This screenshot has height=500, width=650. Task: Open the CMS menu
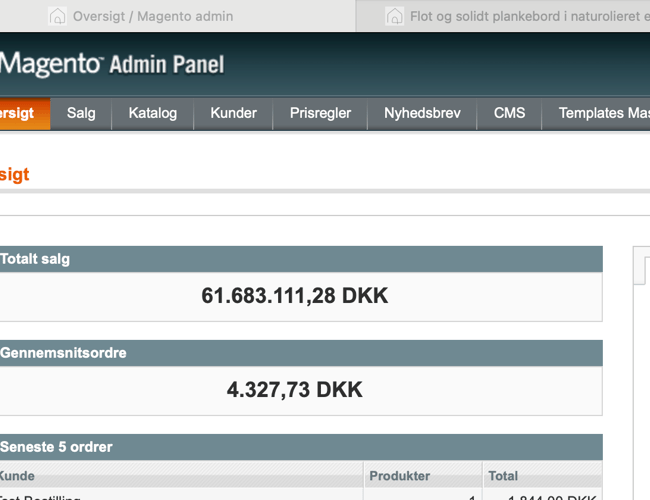pos(509,113)
